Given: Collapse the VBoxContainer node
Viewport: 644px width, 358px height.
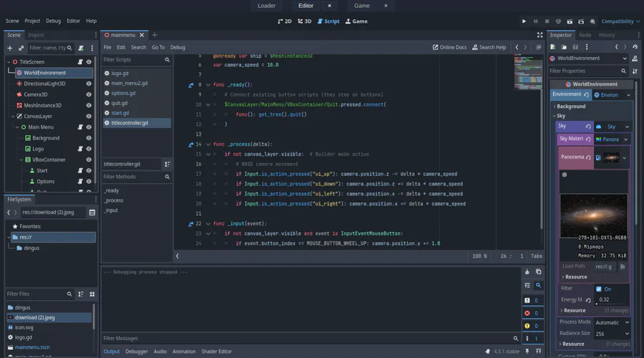Looking at the screenshot, I should 21,160.
